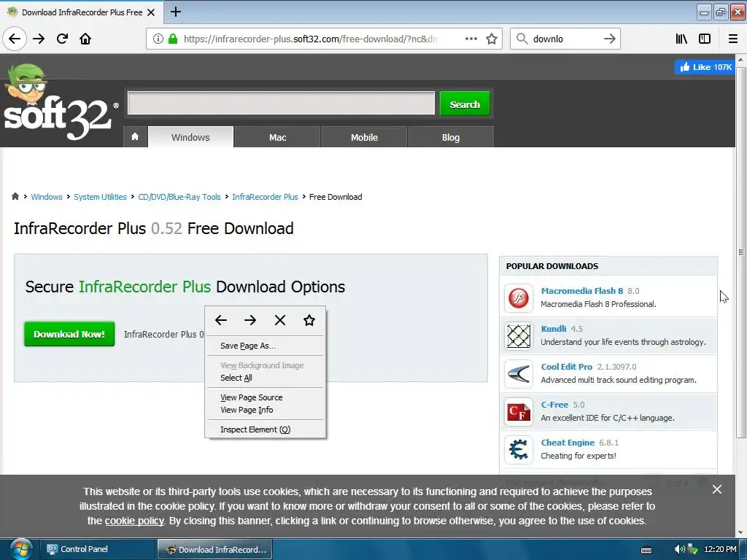Click the context menu bookmark star

pyautogui.click(x=309, y=320)
